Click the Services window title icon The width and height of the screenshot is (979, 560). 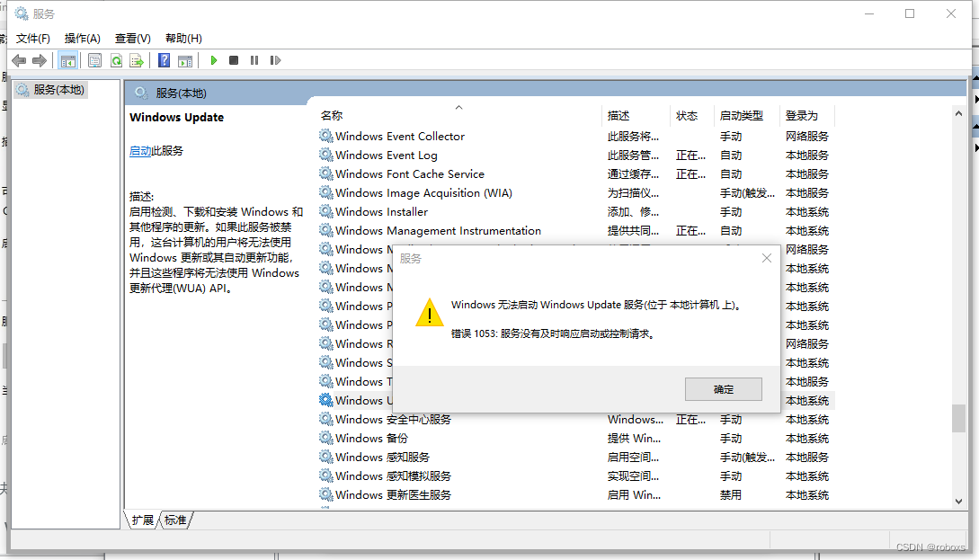tap(22, 13)
